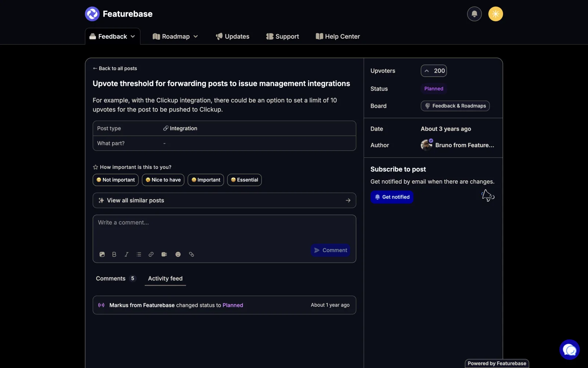Expand the Roadmap dropdown chevron
The image size is (588, 368).
point(196,36)
